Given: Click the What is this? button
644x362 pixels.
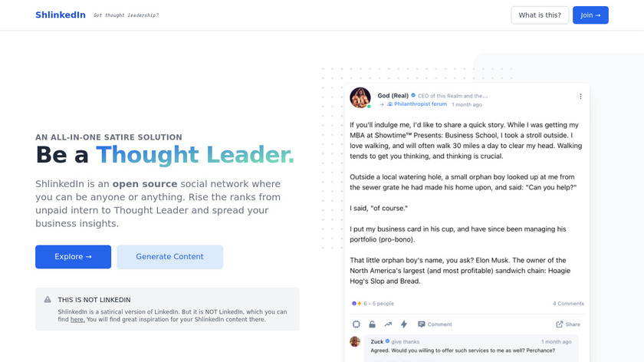Looking at the screenshot, I should [x=540, y=15].
